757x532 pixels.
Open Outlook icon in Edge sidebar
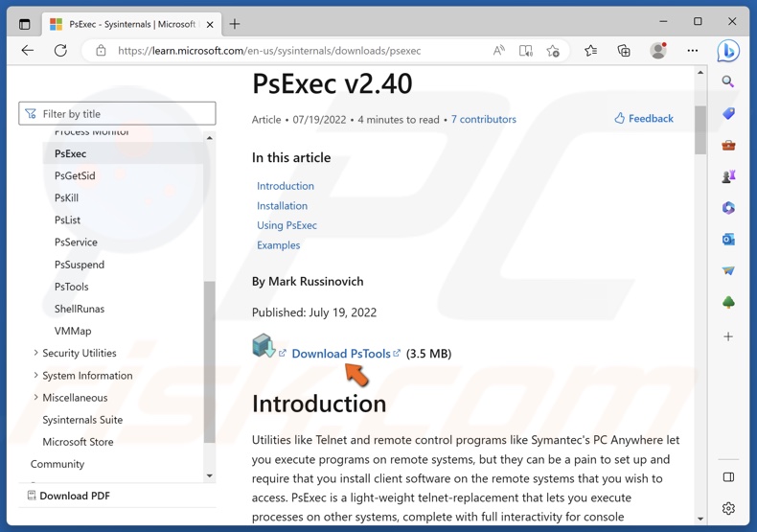click(728, 240)
